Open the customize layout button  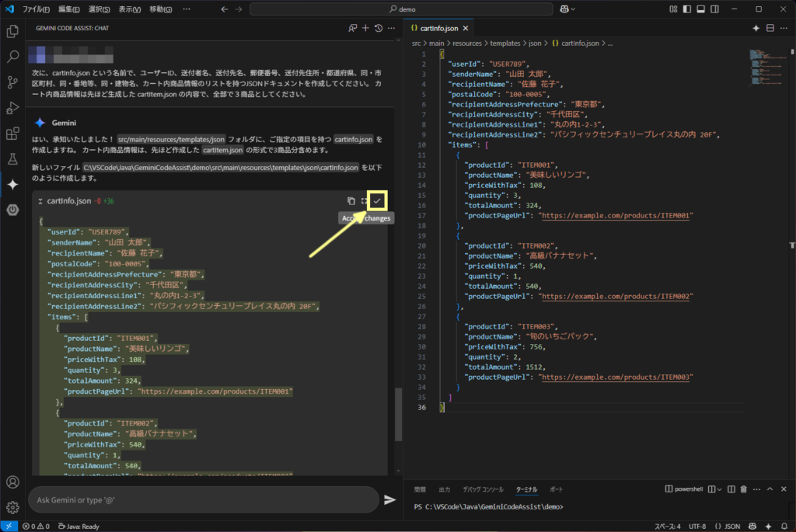(x=673, y=9)
